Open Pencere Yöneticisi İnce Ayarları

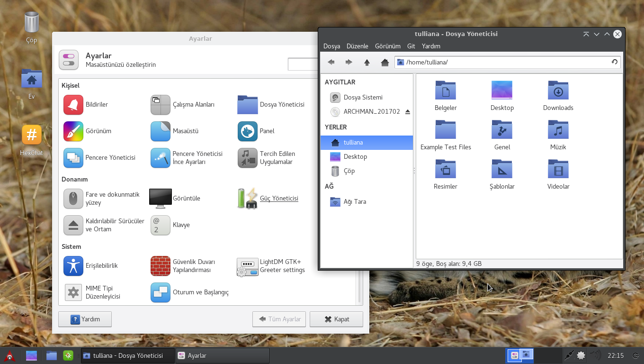(x=187, y=158)
